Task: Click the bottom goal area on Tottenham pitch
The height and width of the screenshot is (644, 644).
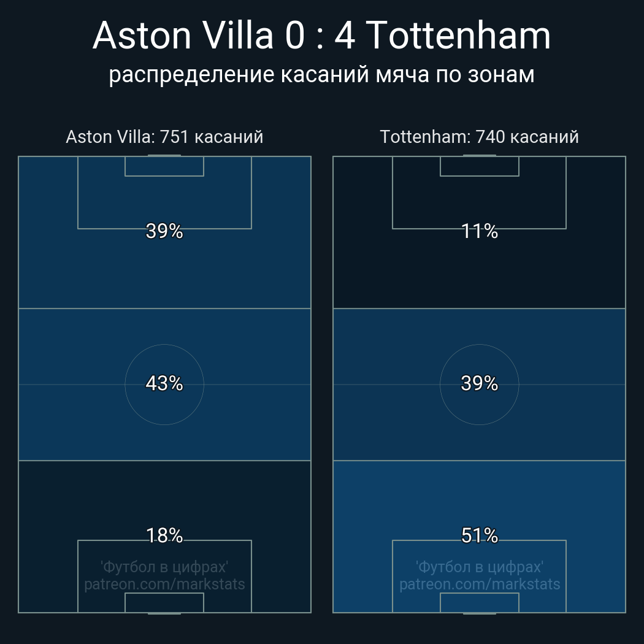Action: click(479, 602)
